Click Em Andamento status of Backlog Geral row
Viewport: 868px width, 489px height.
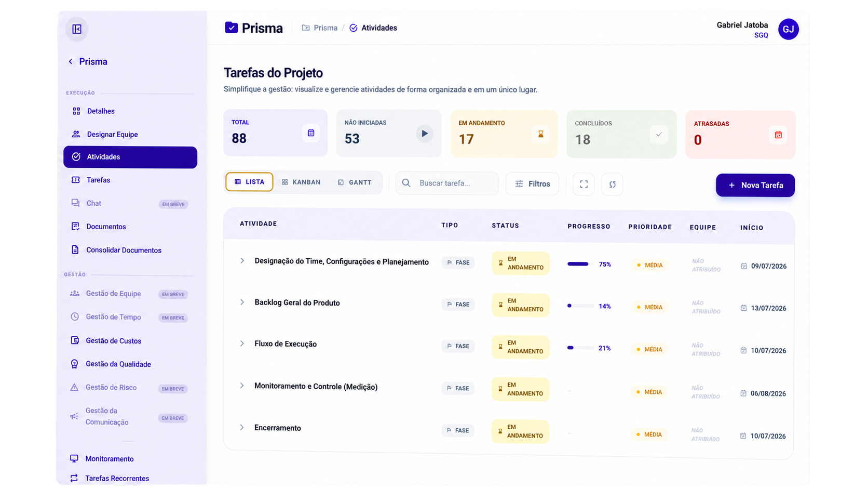click(x=520, y=305)
